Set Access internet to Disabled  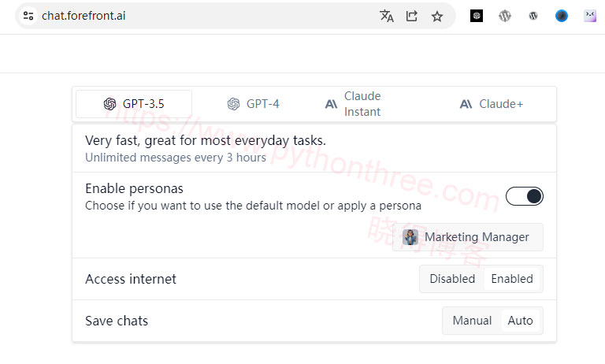(452, 279)
